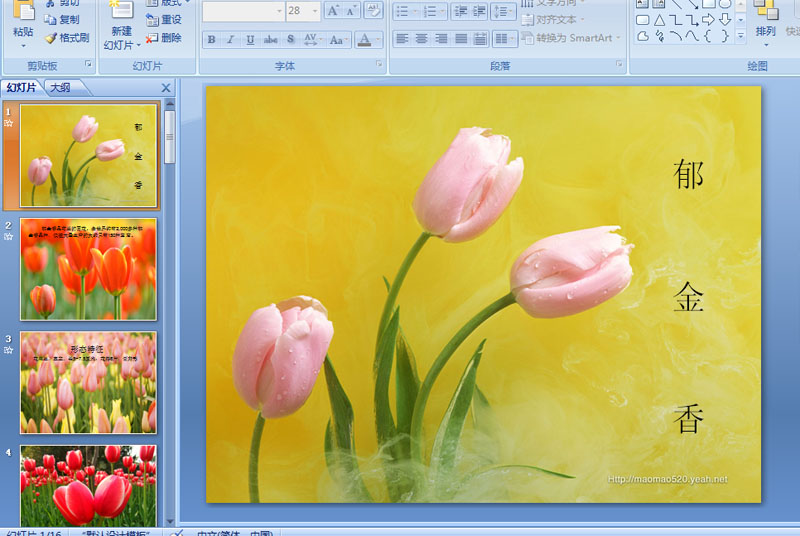
Task: Justify the paragraph text
Action: point(461,39)
